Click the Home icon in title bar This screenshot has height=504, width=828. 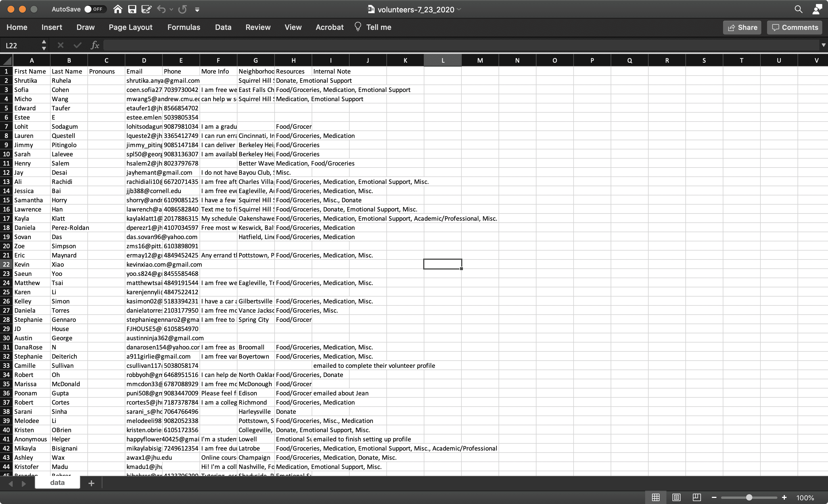(x=118, y=9)
